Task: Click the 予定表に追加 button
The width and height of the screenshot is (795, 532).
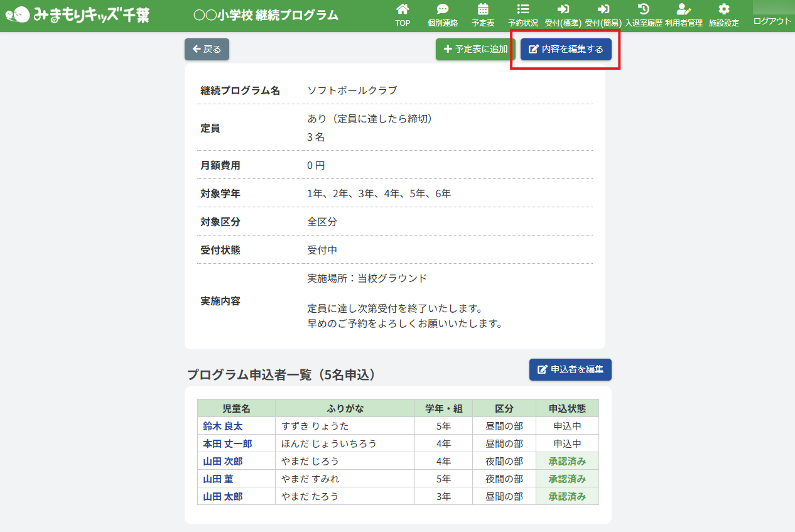Action: point(475,49)
